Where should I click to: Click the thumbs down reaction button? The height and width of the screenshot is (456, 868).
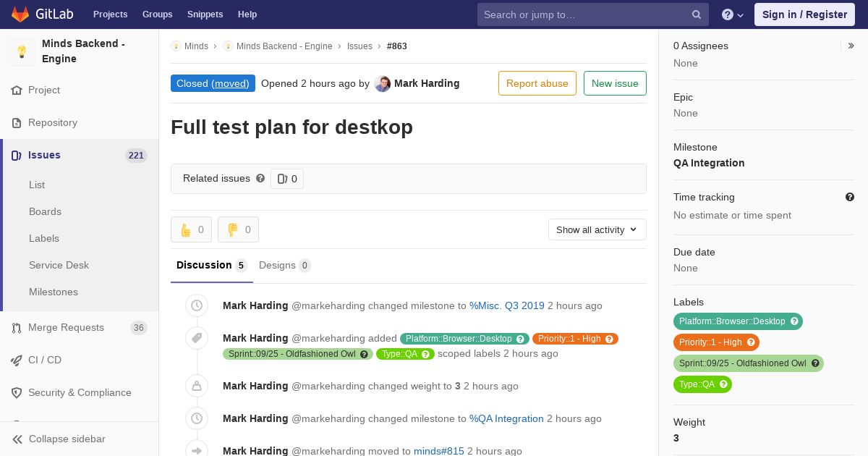(238, 229)
